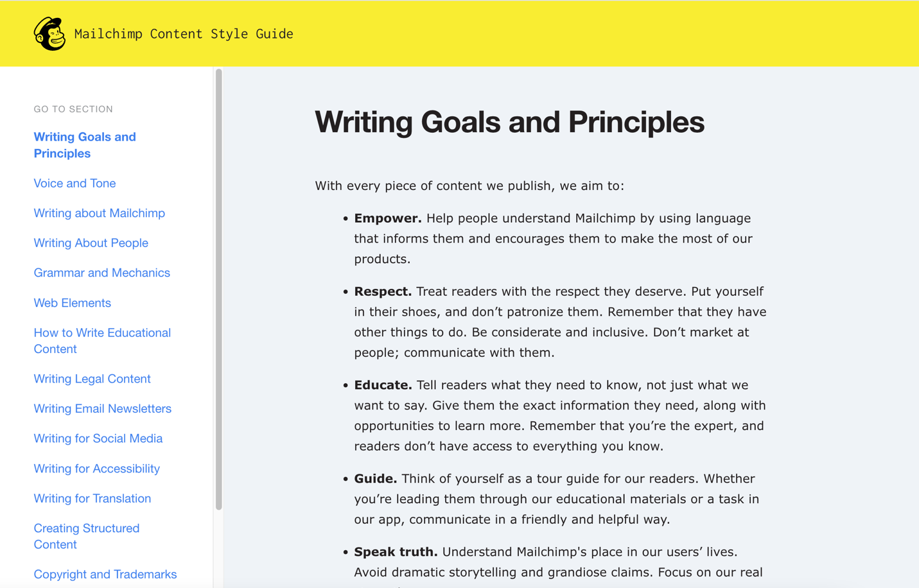
Task: Open the Writing for Translation section
Action: coord(92,498)
